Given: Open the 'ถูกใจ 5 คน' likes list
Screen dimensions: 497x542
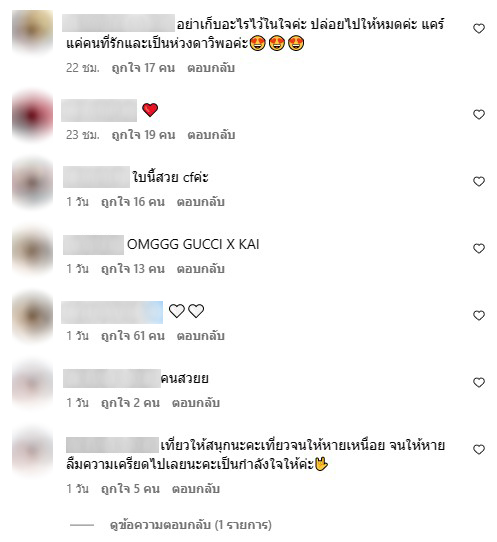Looking at the screenshot, I should [130, 489].
